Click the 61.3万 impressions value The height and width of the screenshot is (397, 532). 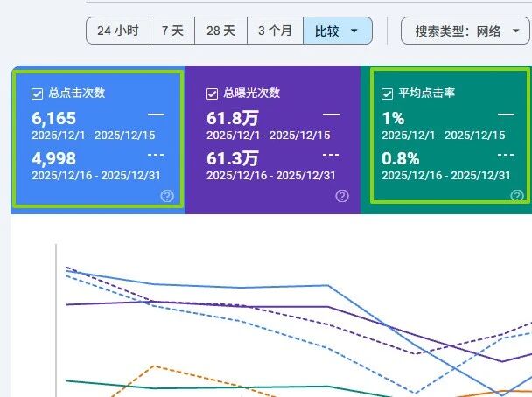[233, 158]
